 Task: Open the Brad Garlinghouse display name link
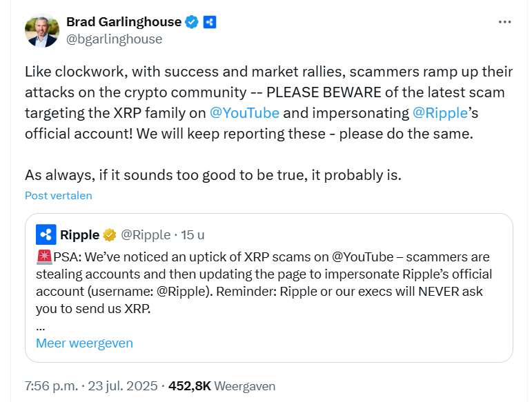(x=124, y=22)
